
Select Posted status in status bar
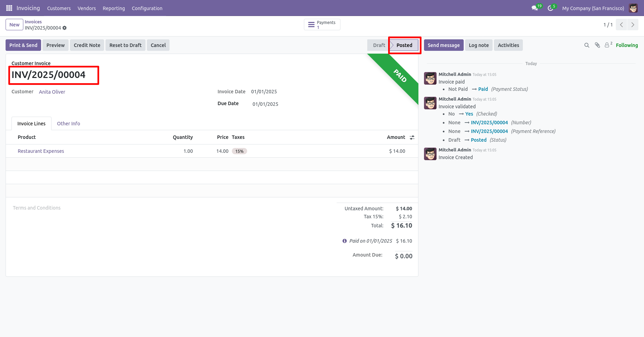(x=404, y=45)
